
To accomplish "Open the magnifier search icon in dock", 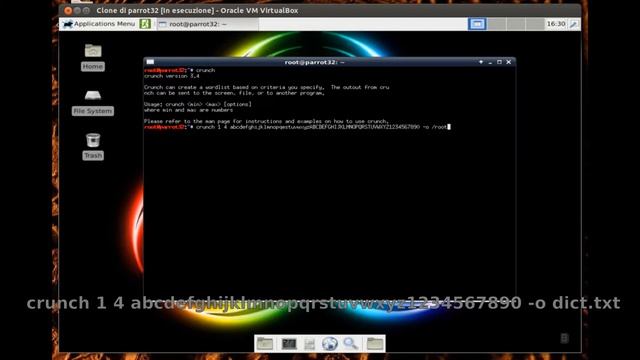I will pyautogui.click(x=351, y=344).
